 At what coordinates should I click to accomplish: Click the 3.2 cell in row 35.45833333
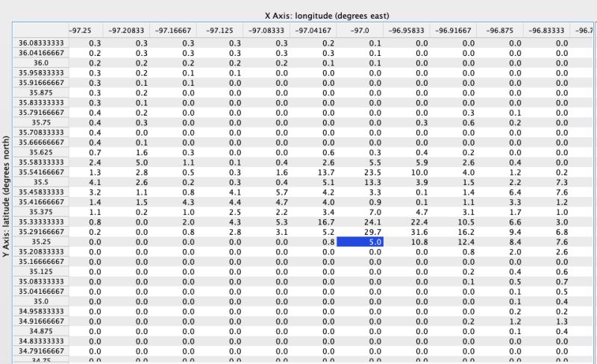pyautogui.click(x=86, y=192)
